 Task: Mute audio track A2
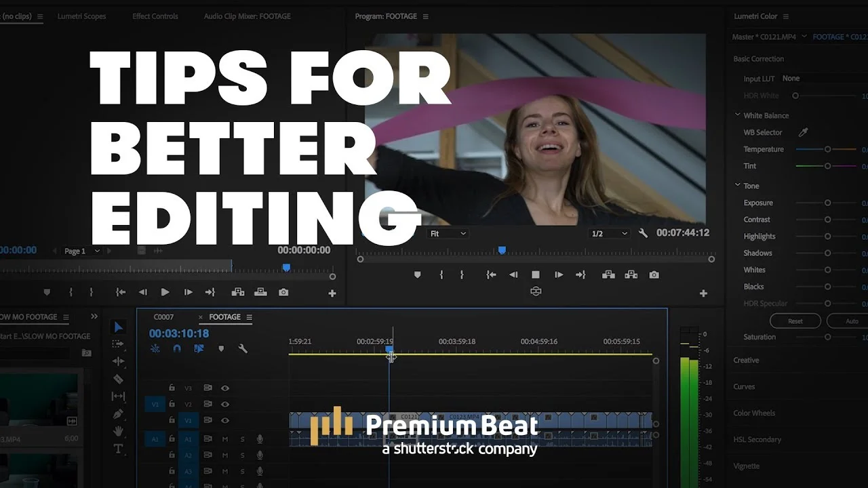click(225, 455)
